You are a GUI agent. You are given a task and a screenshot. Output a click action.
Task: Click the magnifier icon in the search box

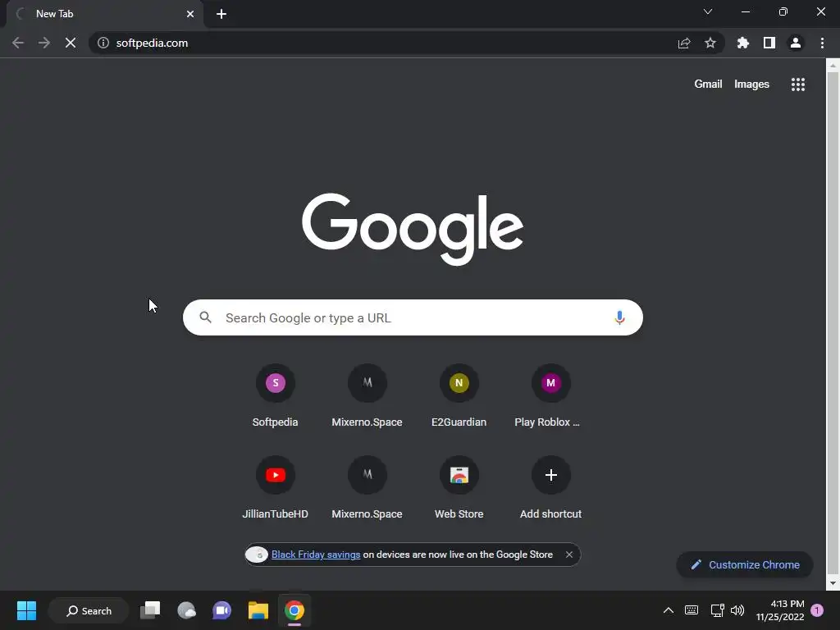(206, 317)
